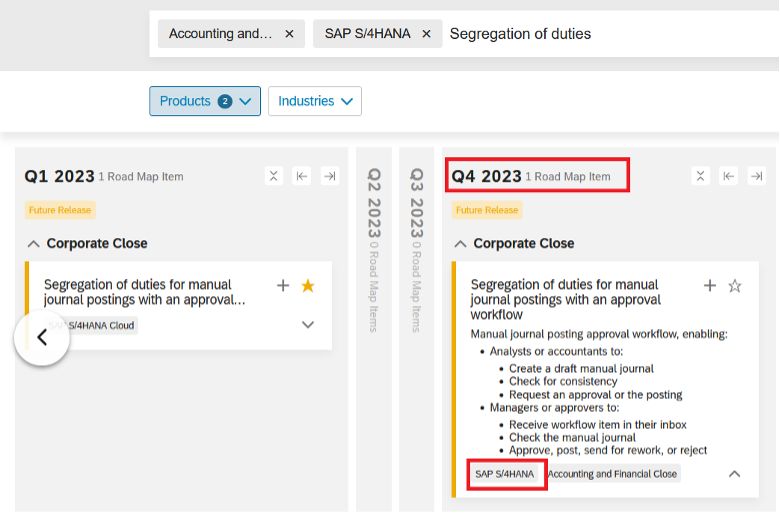This screenshot has width=780, height=513.
Task: Click the Q4 2023 column heading
Action: 486,176
